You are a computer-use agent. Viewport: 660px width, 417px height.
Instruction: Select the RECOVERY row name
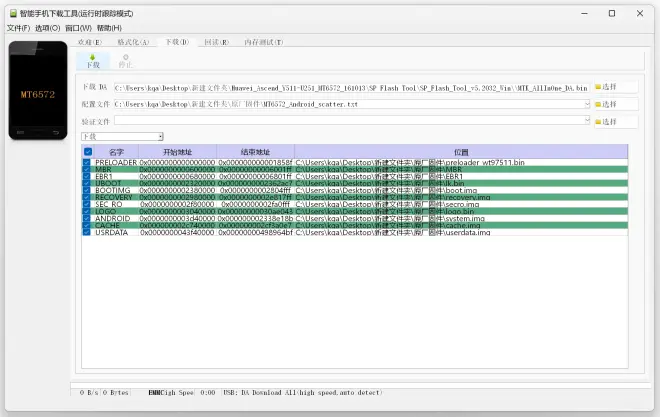(114, 197)
